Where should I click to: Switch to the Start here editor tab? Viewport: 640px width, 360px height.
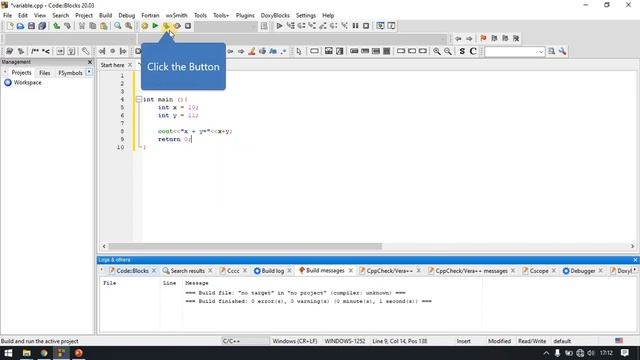click(x=112, y=65)
